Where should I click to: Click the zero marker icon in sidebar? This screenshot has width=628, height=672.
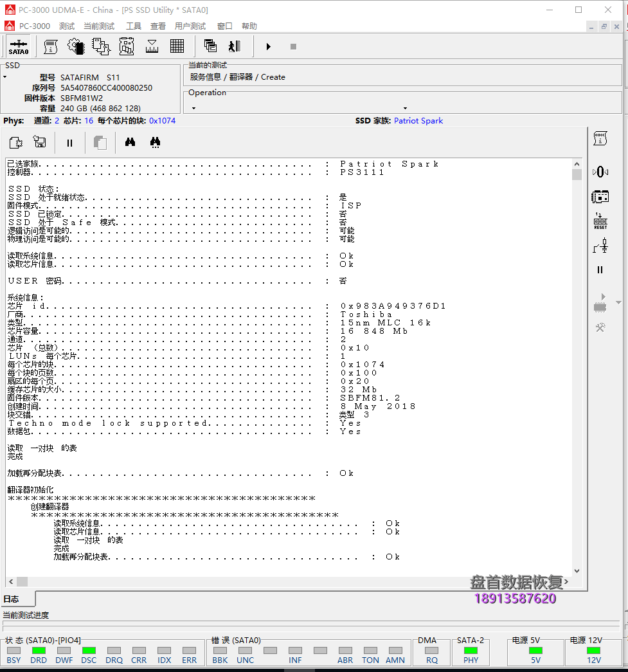(x=600, y=172)
